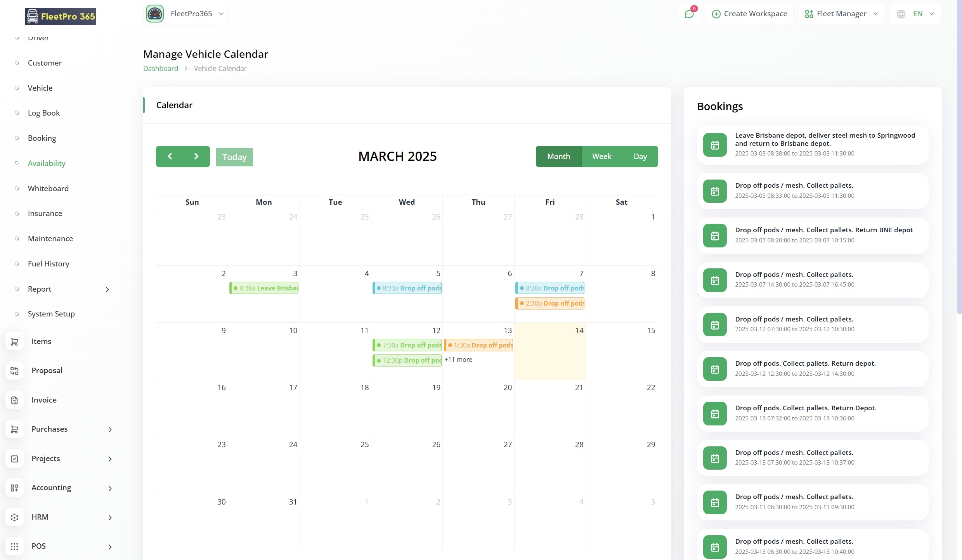This screenshot has width=962, height=560.
Task: Click calendar icon of 2025-03-12 07:30 booking
Action: [715, 325]
